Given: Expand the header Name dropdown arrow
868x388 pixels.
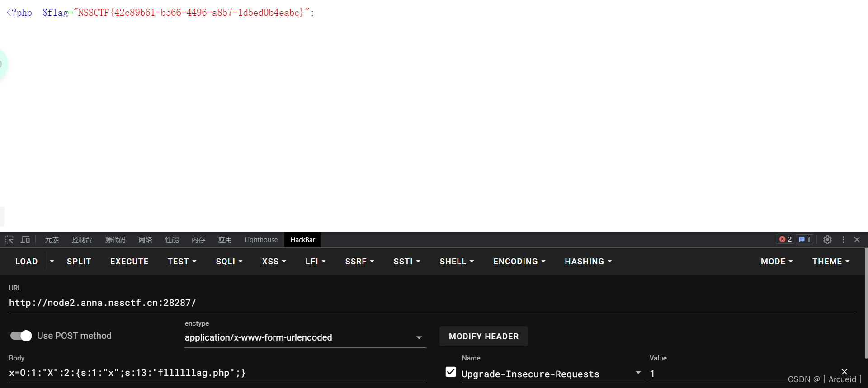Looking at the screenshot, I should click(x=638, y=373).
